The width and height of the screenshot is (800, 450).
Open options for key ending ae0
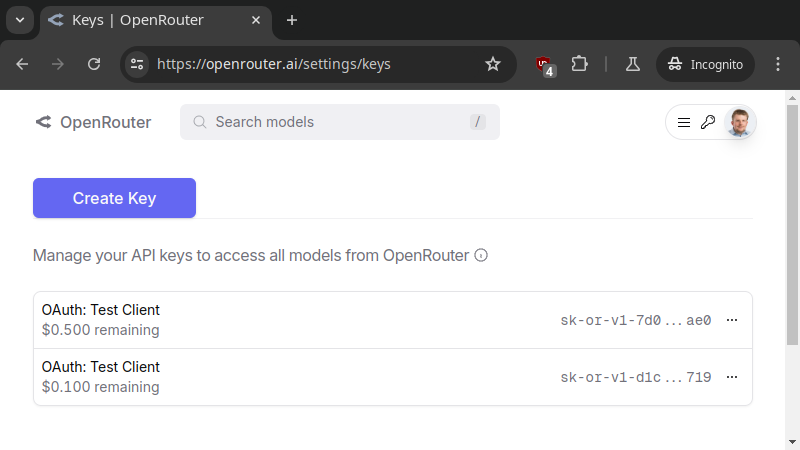[731, 320]
